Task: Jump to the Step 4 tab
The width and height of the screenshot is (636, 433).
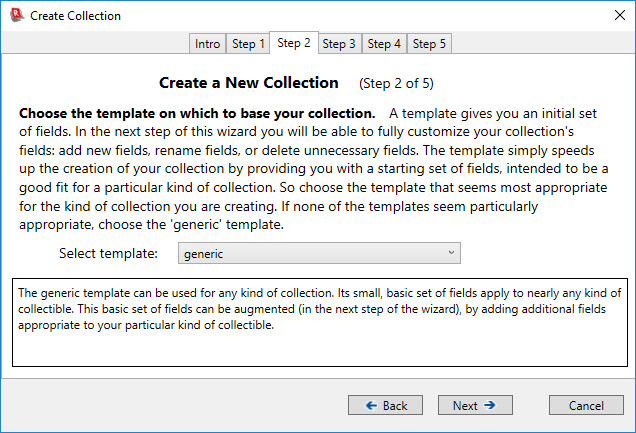Action: coord(384,44)
